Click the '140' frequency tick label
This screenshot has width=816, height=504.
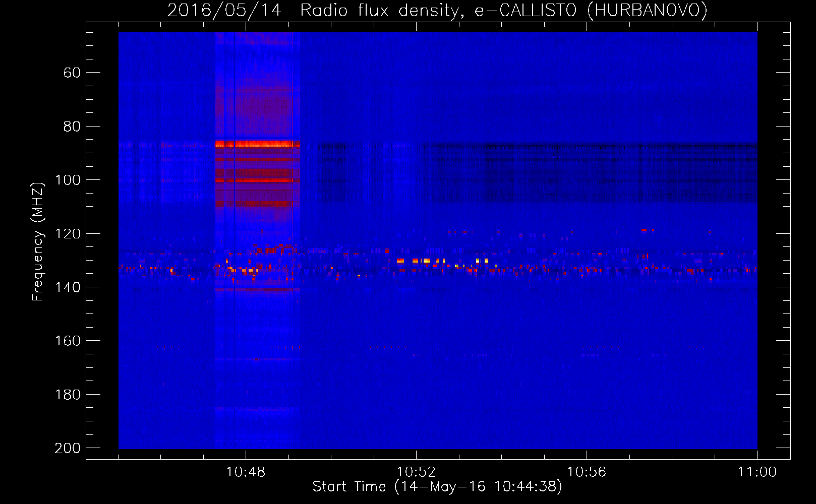point(68,287)
